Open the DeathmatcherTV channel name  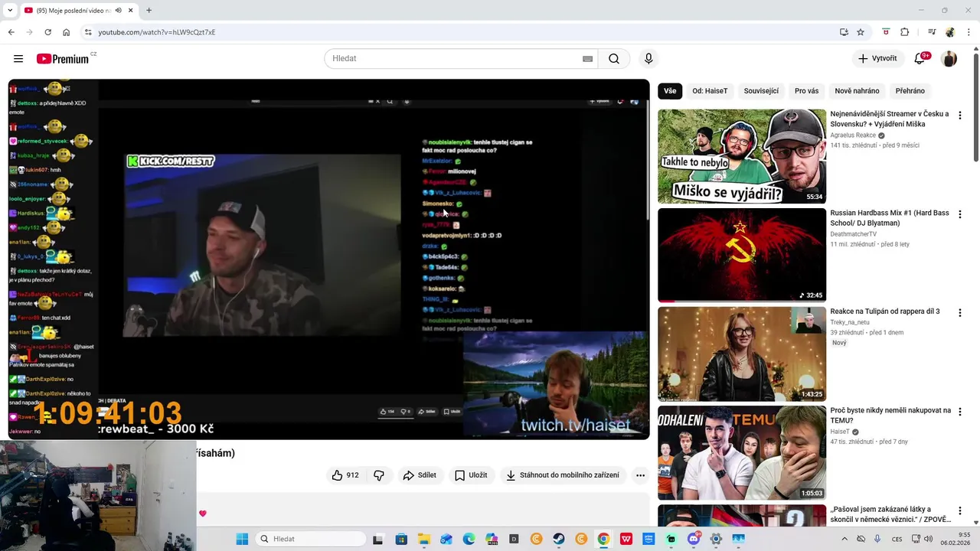pyautogui.click(x=854, y=234)
